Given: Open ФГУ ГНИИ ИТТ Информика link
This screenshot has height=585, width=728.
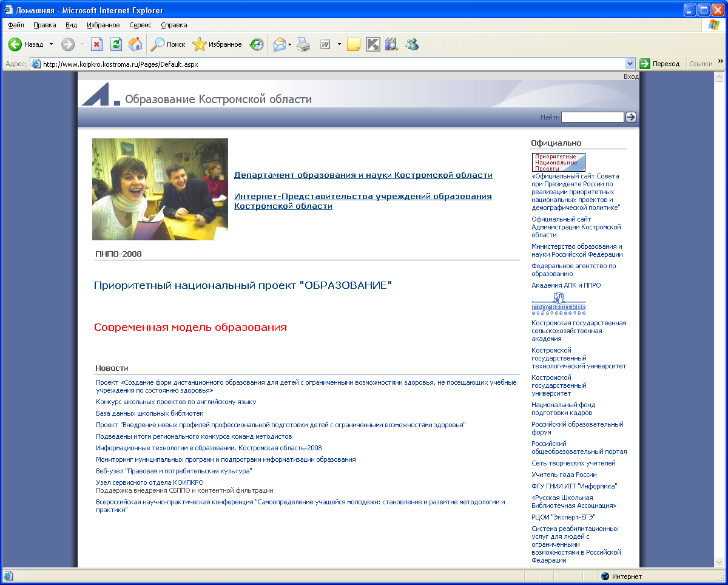Looking at the screenshot, I should click(574, 486).
